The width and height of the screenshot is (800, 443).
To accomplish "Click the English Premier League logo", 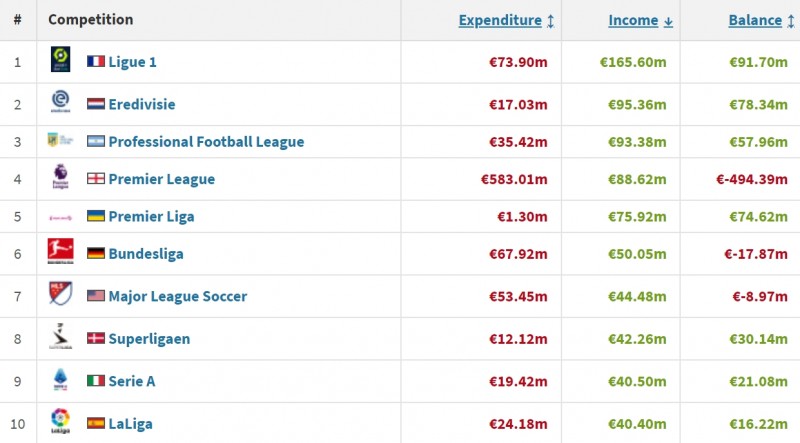I will coord(60,179).
